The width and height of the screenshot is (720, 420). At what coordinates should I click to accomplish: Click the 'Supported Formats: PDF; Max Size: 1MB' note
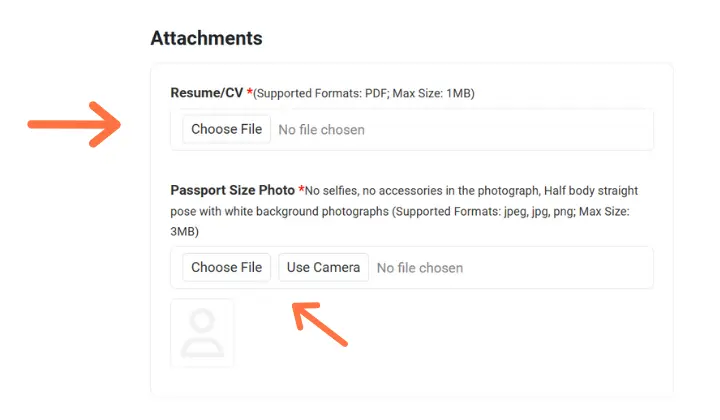point(364,93)
